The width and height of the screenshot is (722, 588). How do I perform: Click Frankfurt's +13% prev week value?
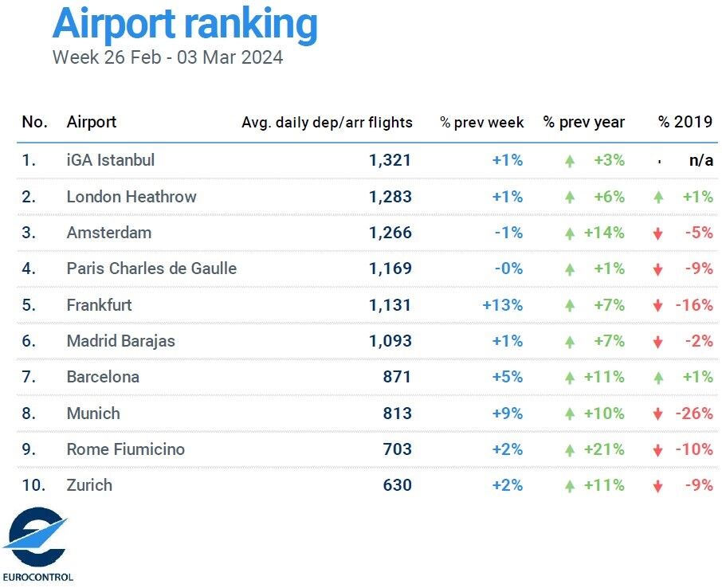502,305
